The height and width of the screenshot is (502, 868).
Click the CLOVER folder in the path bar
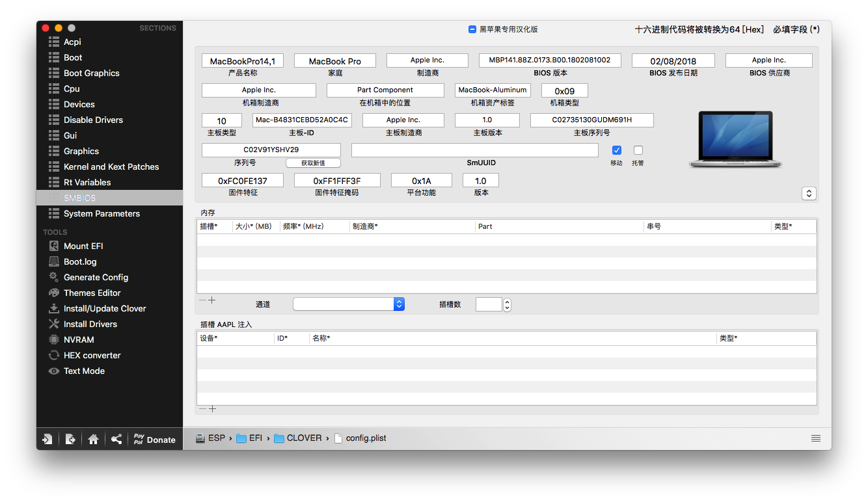(x=298, y=438)
